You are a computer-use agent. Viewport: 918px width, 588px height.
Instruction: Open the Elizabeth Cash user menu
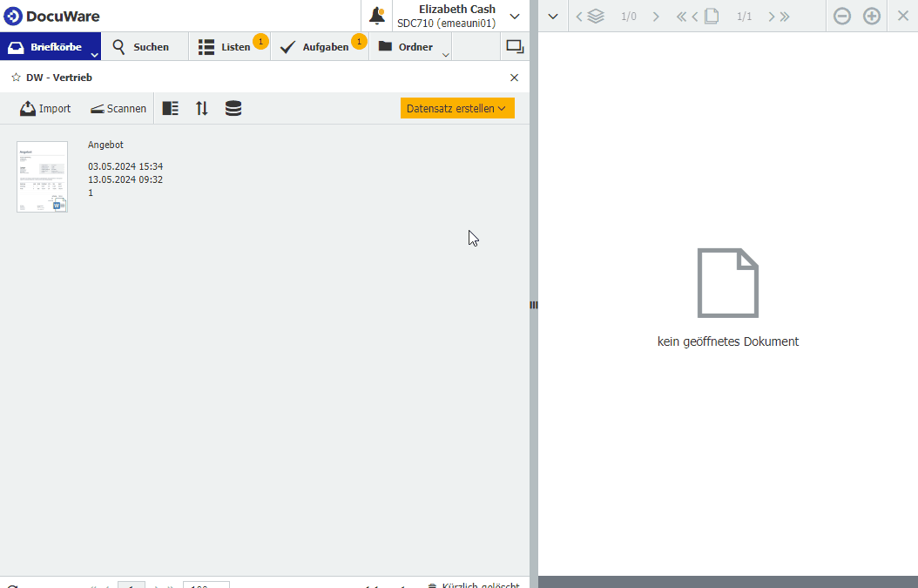click(515, 16)
